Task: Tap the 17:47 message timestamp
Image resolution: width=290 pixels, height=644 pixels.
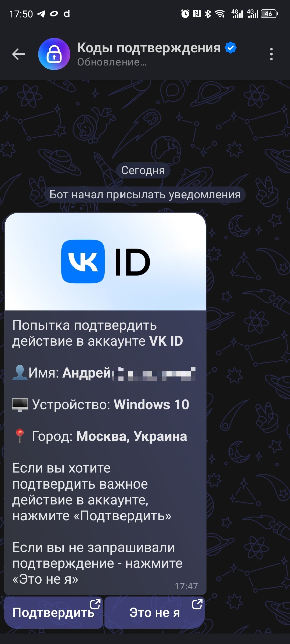Action: 186,586
